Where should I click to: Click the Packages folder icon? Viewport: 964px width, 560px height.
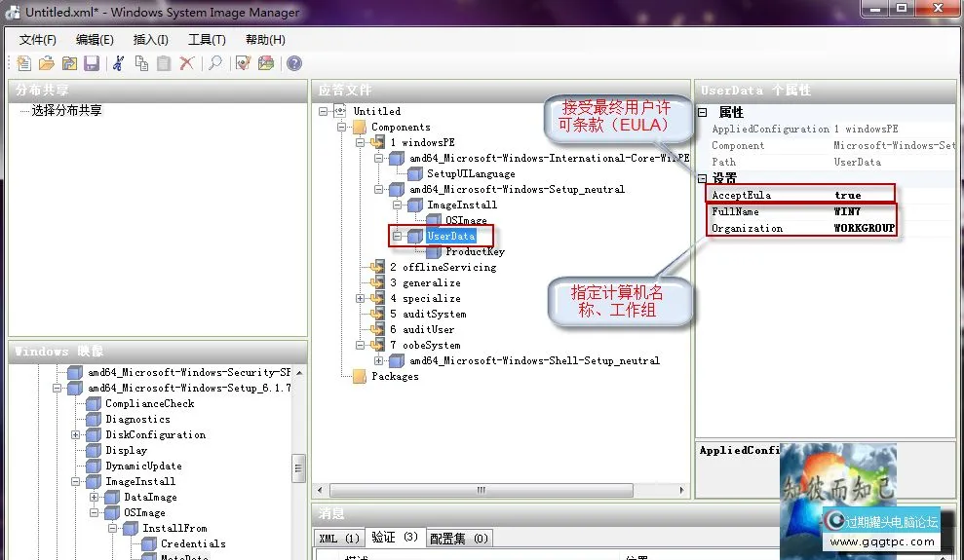360,376
